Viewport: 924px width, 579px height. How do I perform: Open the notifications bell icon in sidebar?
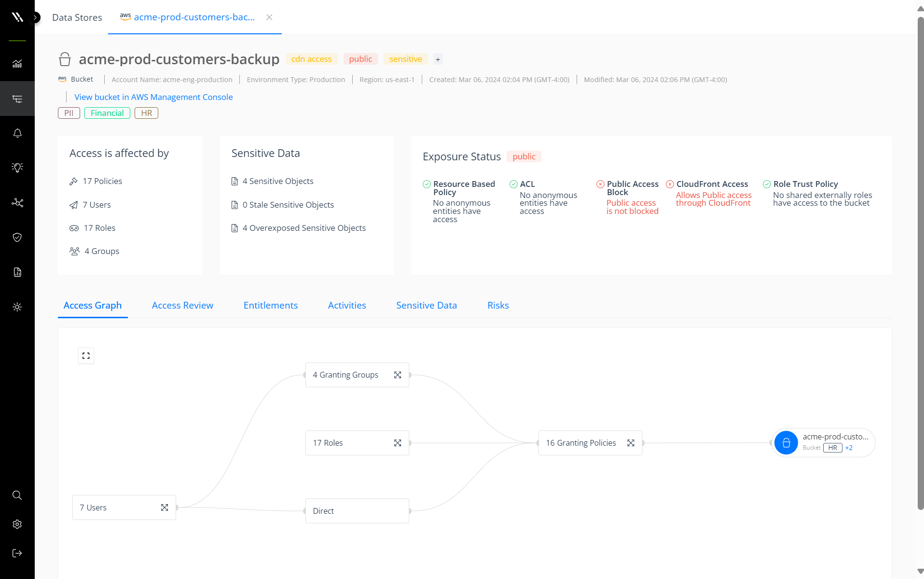[x=17, y=133]
